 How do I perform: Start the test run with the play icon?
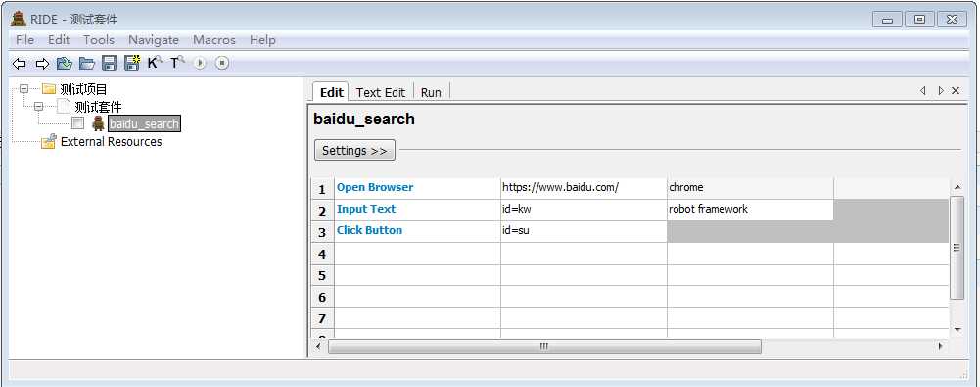pos(200,63)
